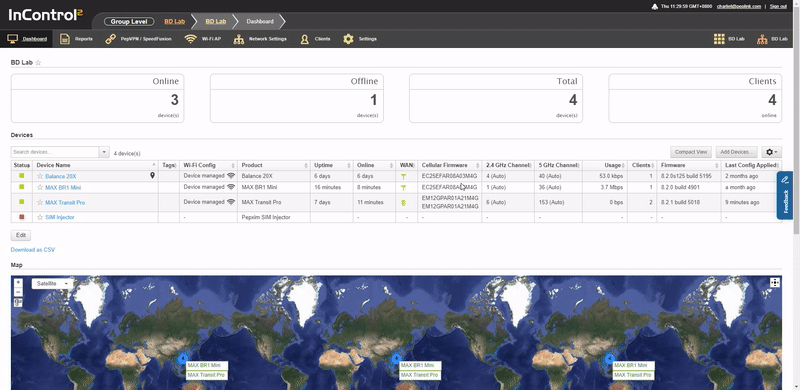Image resolution: width=800 pixels, height=390 pixels.
Task: Open the Feedback side tab
Action: pyautogui.click(x=785, y=195)
